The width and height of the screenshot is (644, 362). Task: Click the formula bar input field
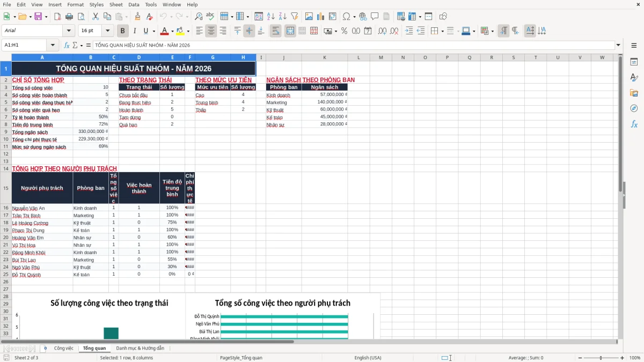click(353, 46)
